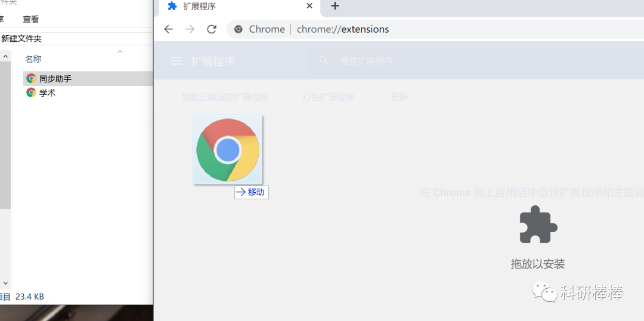
Task: Click the 更新 button
Action: coord(399,97)
